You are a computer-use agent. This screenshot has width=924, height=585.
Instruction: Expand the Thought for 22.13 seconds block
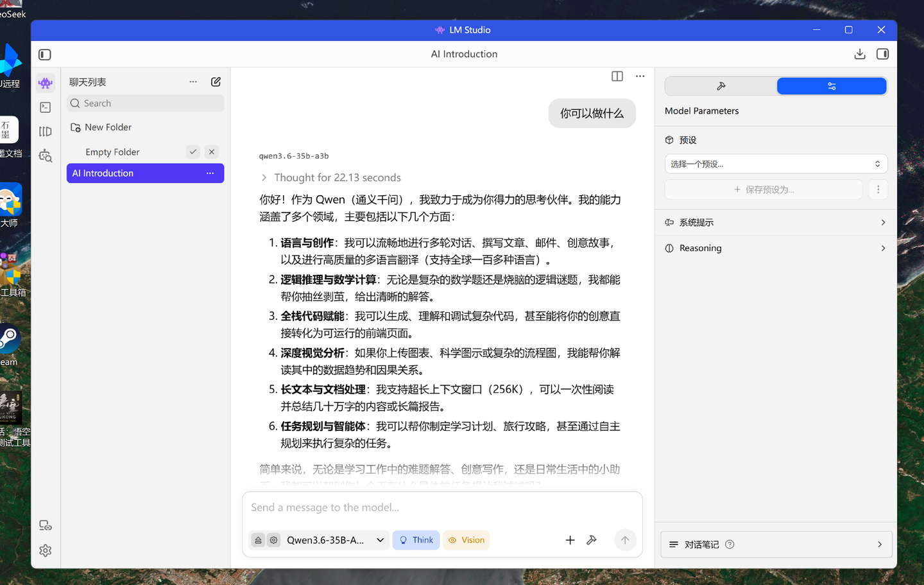[331, 177]
